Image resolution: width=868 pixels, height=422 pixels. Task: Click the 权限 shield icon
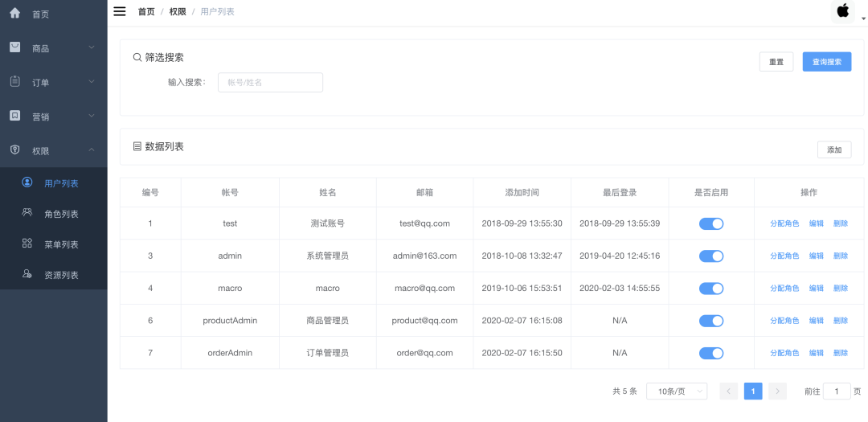click(x=15, y=150)
